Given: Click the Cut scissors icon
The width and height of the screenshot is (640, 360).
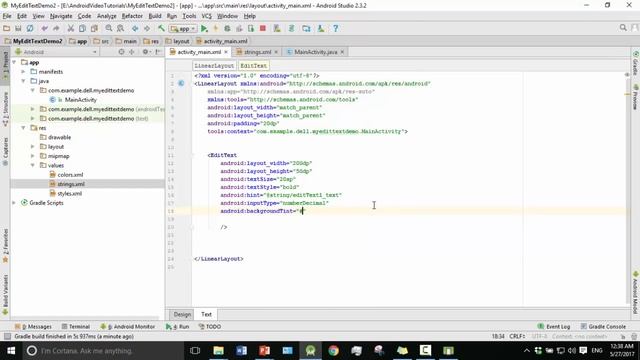Looking at the screenshot, I should pyautogui.click(x=71, y=29).
